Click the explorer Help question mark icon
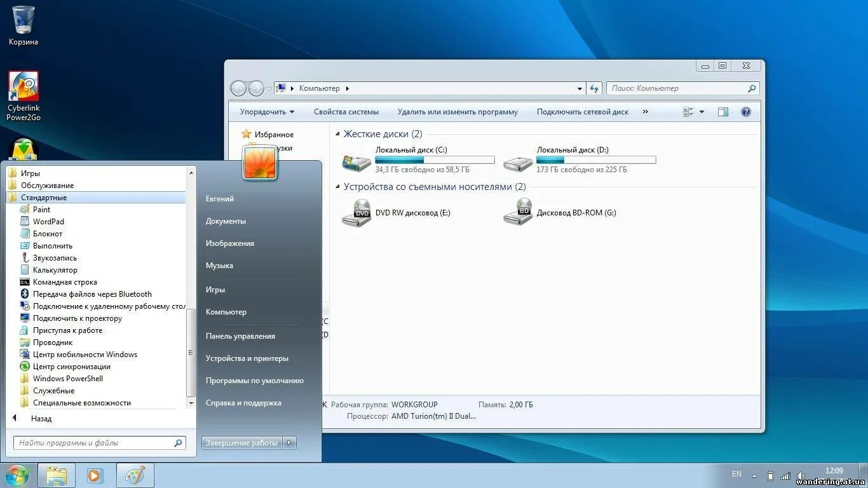The width and height of the screenshot is (868, 488). 746,112
